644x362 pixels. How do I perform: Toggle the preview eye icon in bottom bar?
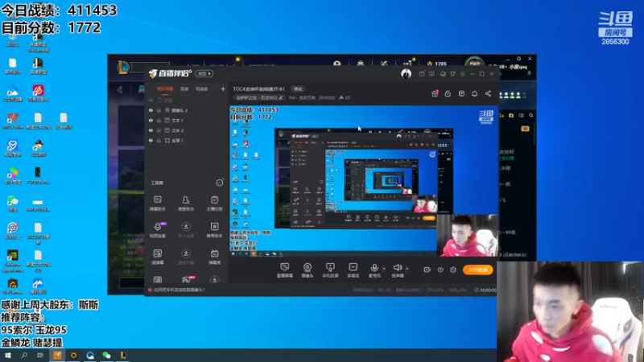click(x=440, y=269)
